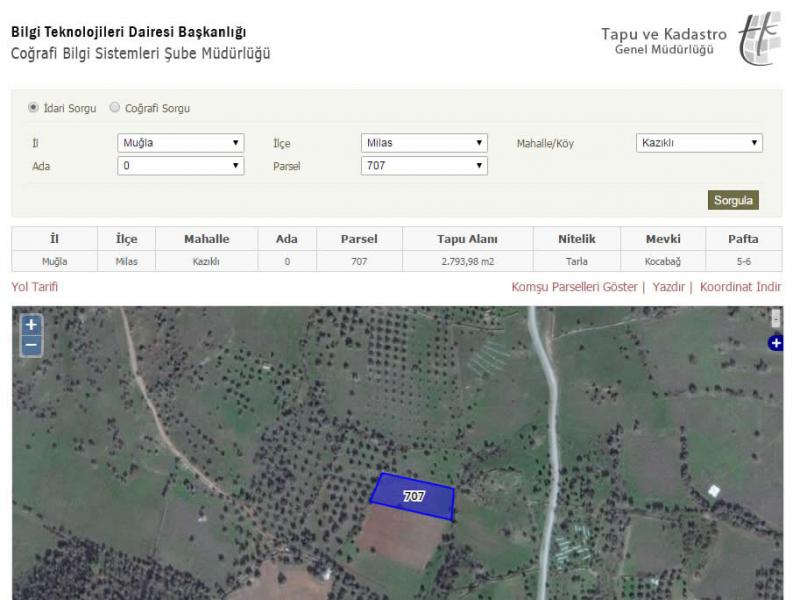Select the Coğrafi Sorgu radio button
Image resolution: width=800 pixels, height=600 pixels.
[x=115, y=107]
